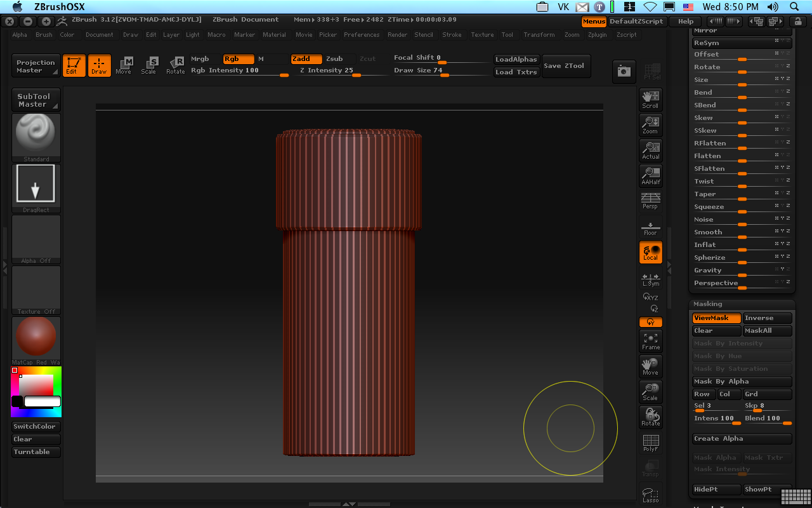Activate the Edit mode icon
This screenshot has width=812, height=508.
point(74,65)
